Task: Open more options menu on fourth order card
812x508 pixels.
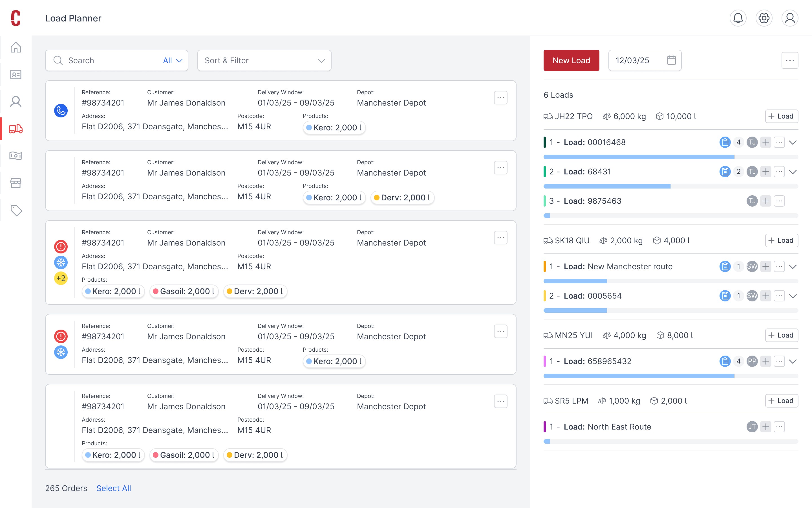Action: click(500, 331)
